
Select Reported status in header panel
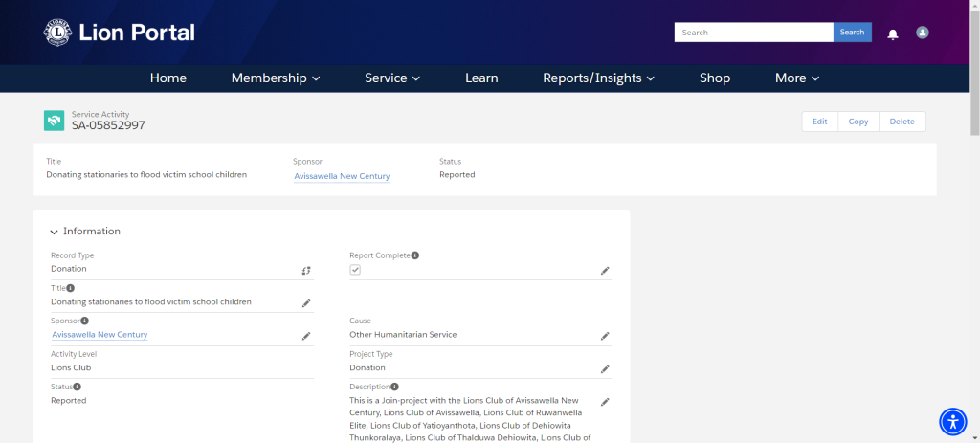(457, 174)
